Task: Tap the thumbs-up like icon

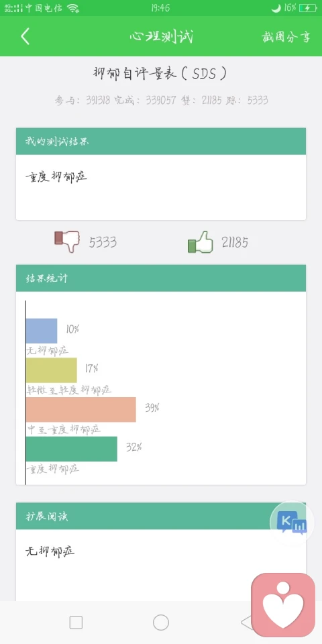Action: (201, 241)
